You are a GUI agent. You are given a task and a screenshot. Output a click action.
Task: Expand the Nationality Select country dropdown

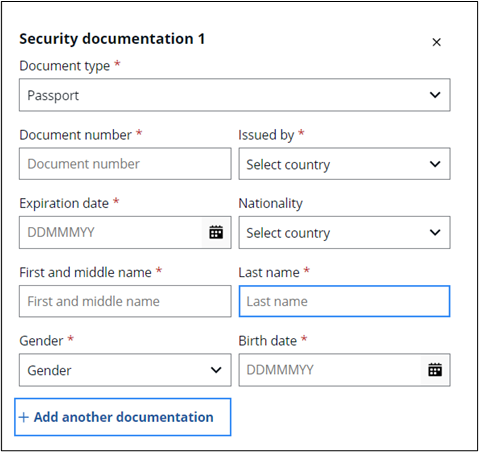(x=344, y=232)
